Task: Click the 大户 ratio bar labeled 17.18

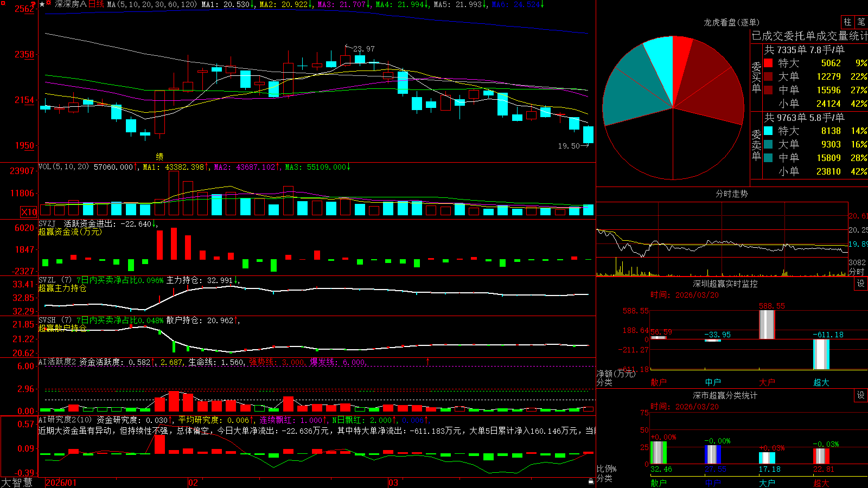Action: pyautogui.click(x=767, y=458)
